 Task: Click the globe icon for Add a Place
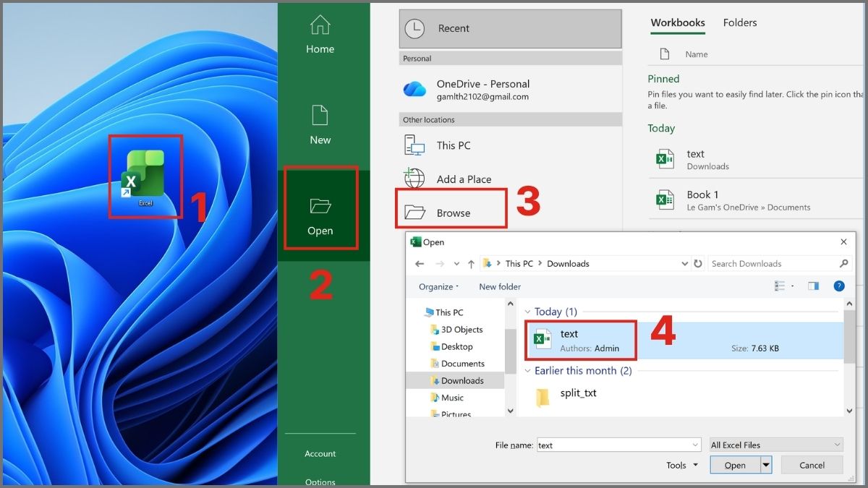(x=414, y=178)
